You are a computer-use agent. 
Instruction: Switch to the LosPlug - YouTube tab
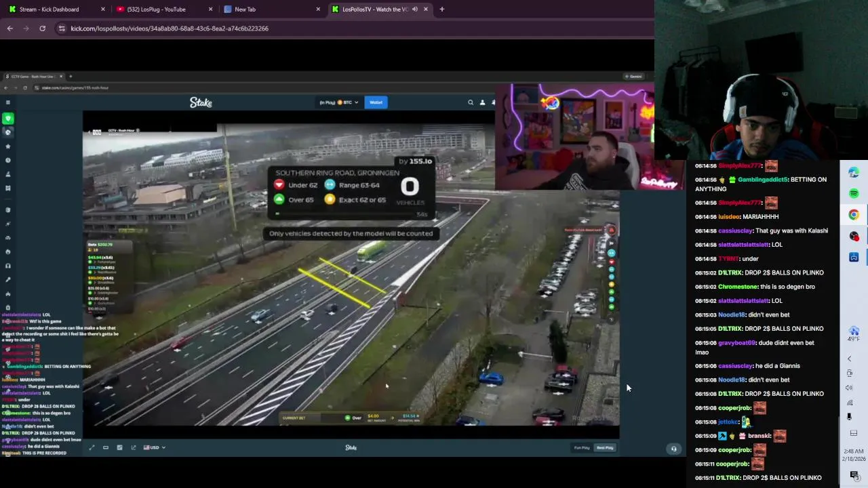pos(157,9)
